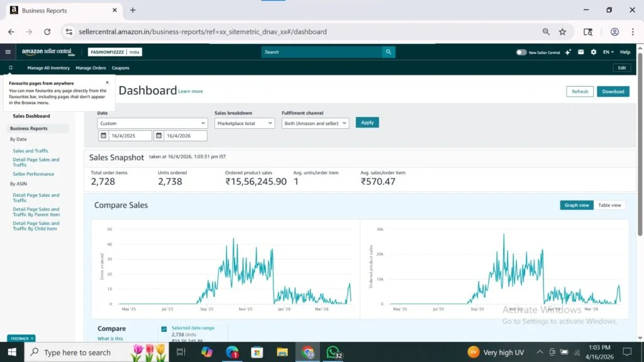644x362 pixels.
Task: Open the EN language dropdown
Action: 608,52
